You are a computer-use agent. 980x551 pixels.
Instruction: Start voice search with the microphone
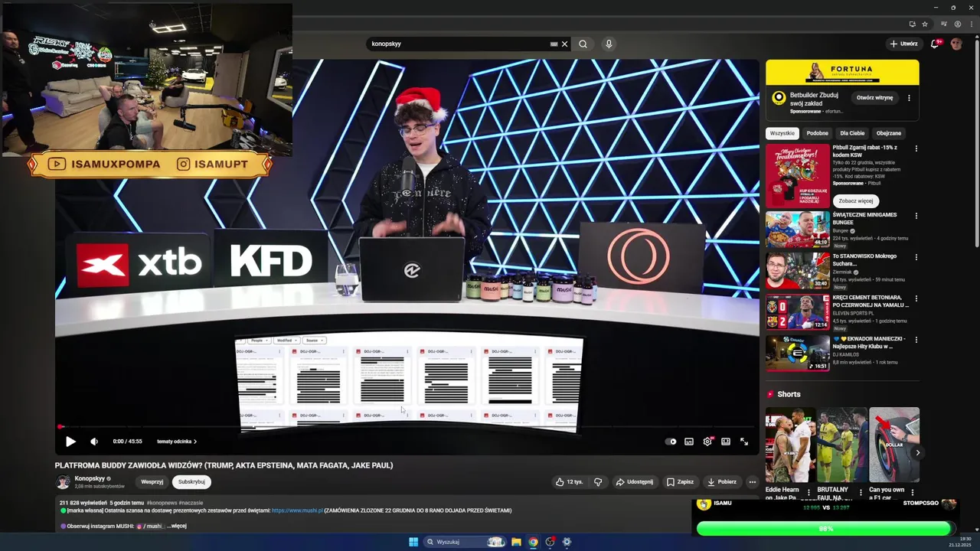tap(609, 44)
